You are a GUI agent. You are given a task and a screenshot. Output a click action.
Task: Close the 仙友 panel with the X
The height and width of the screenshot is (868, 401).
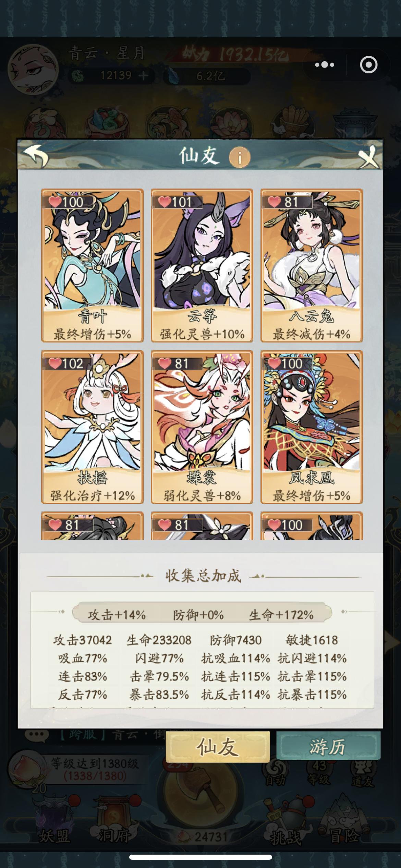[368, 157]
